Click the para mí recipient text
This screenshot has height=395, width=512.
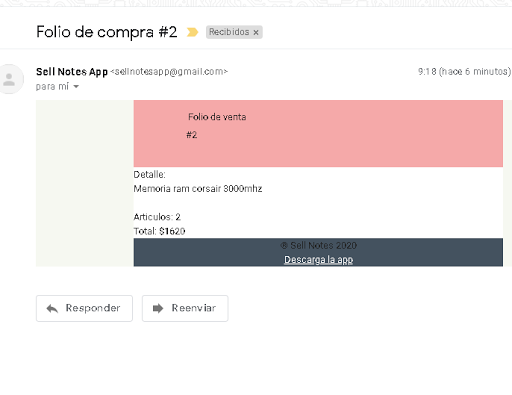point(52,87)
